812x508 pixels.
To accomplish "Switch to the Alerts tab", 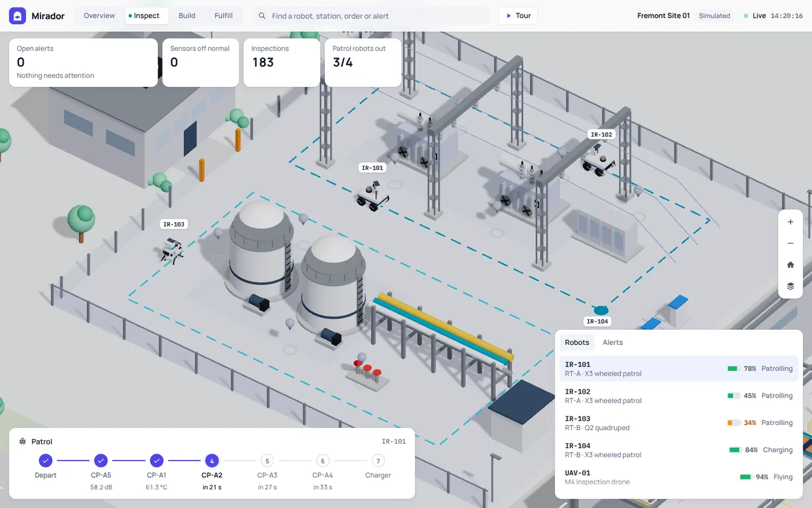I will pos(612,343).
